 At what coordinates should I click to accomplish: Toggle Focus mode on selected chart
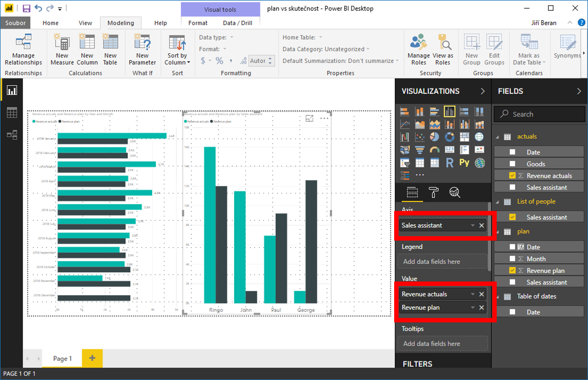pyautogui.click(x=309, y=118)
